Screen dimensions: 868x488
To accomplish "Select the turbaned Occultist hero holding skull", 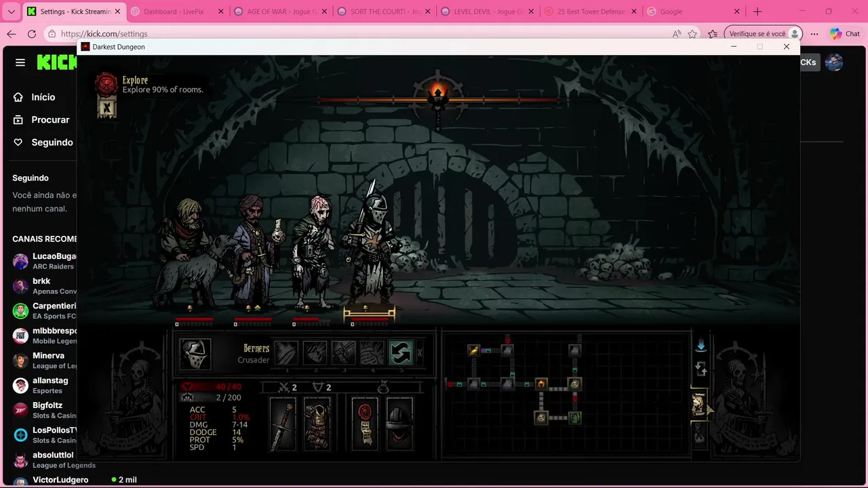I will (x=256, y=251).
